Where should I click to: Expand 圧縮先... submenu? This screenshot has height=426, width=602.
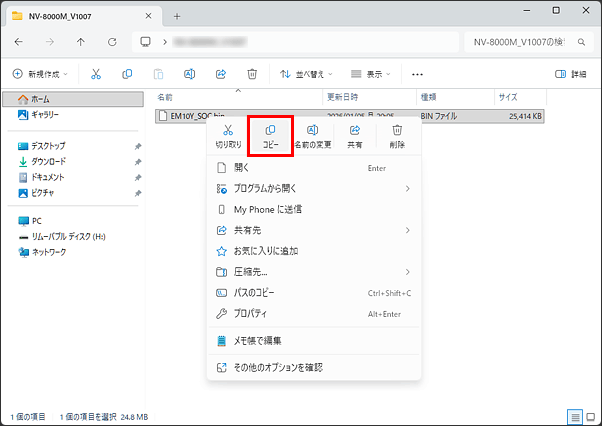408,272
